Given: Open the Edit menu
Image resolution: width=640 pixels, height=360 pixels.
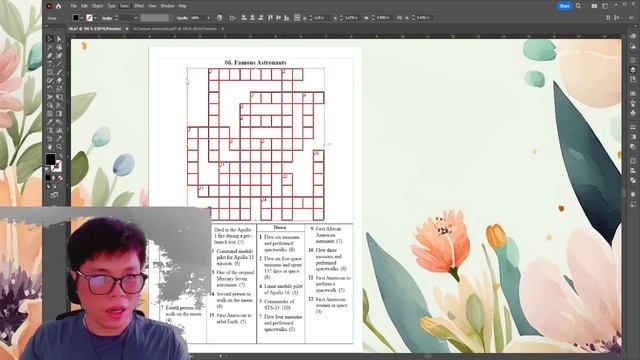Looking at the screenshot, I should (84, 6).
